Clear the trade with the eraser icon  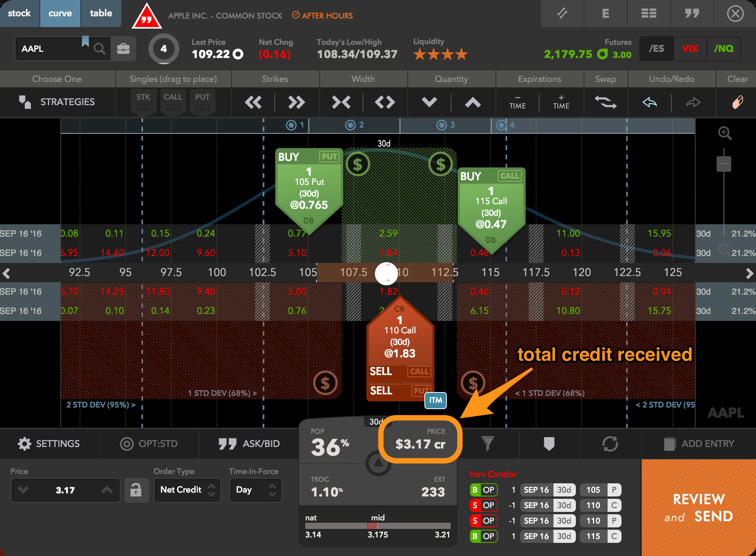point(737,102)
